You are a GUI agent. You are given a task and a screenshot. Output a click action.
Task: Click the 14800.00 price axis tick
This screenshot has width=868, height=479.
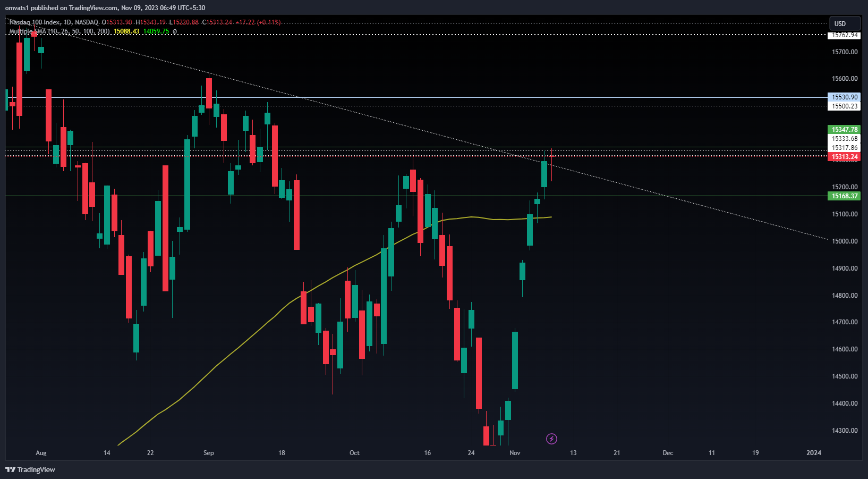[x=845, y=296]
